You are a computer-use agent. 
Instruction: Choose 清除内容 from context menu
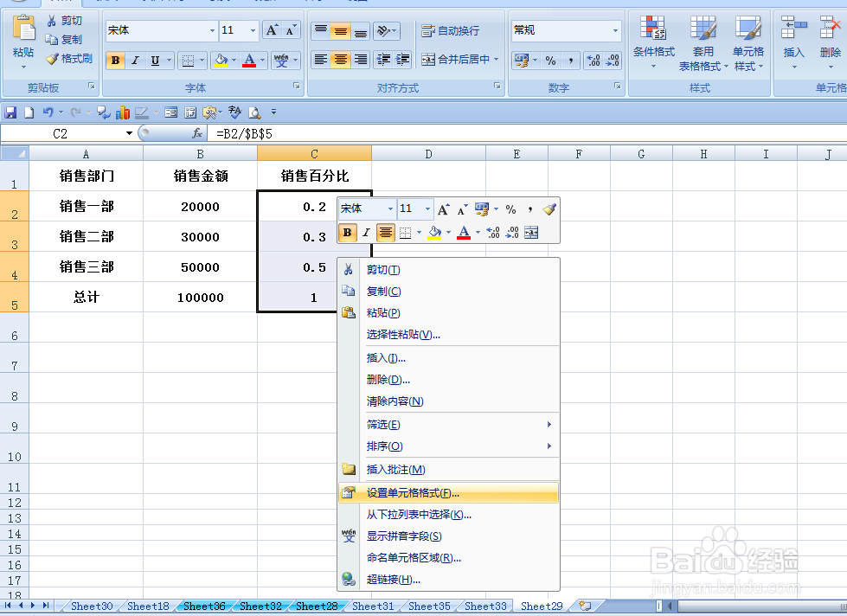point(448,401)
